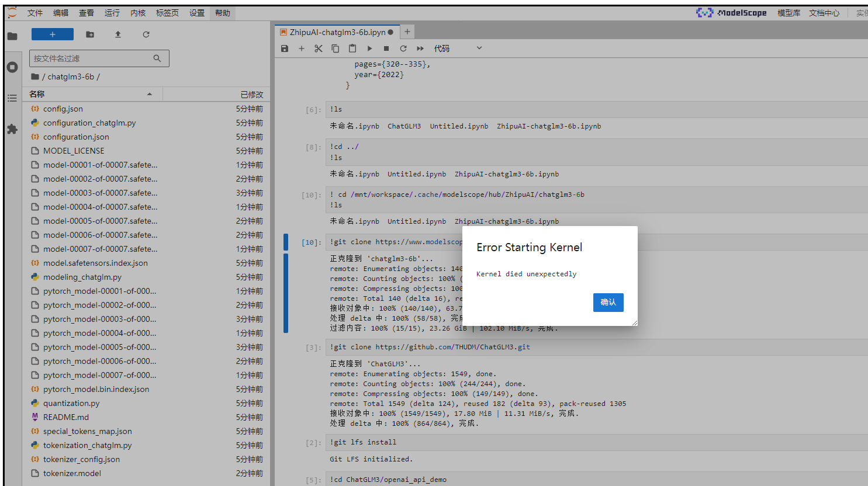Save the notebook with the disk icon

285,48
